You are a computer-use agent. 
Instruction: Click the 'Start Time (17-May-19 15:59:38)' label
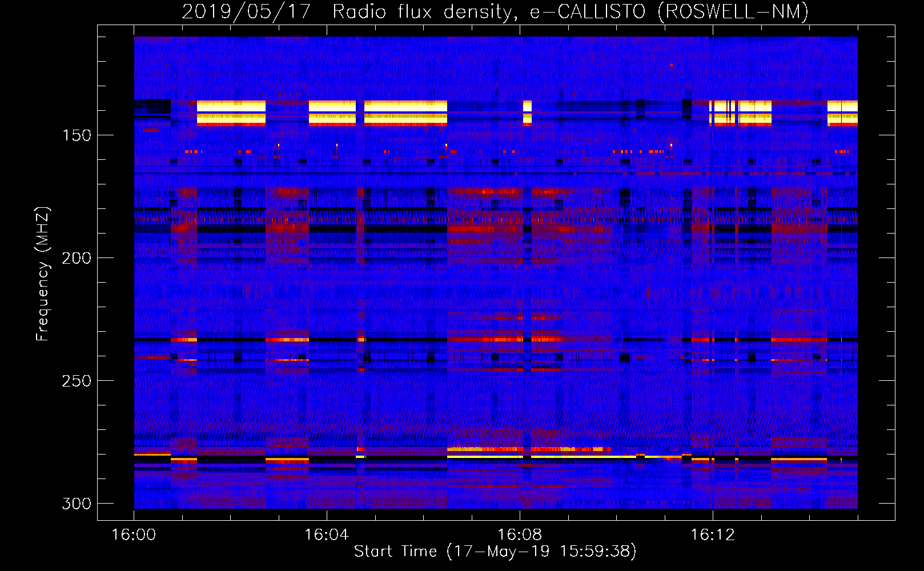495,552
